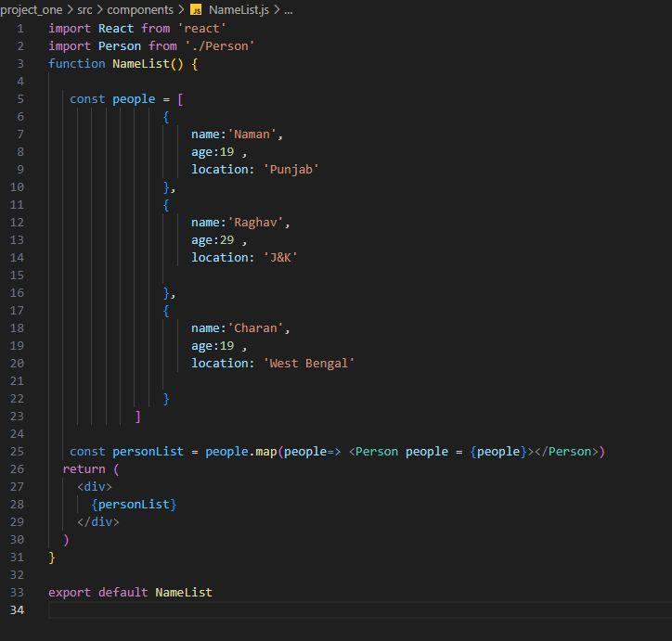Click 'default' keyword on line 33
Image resolution: width=672 pixels, height=641 pixels.
point(123,593)
